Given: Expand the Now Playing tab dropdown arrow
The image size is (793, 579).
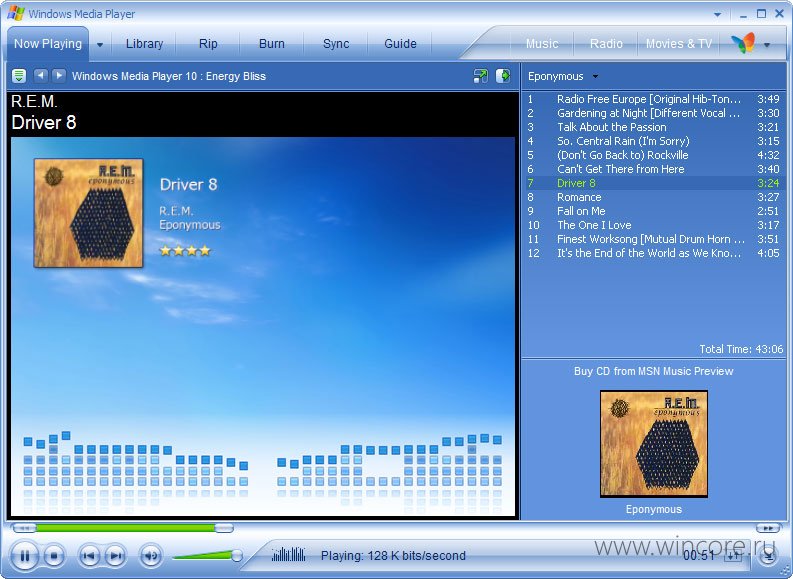Looking at the screenshot, I should pyautogui.click(x=100, y=44).
